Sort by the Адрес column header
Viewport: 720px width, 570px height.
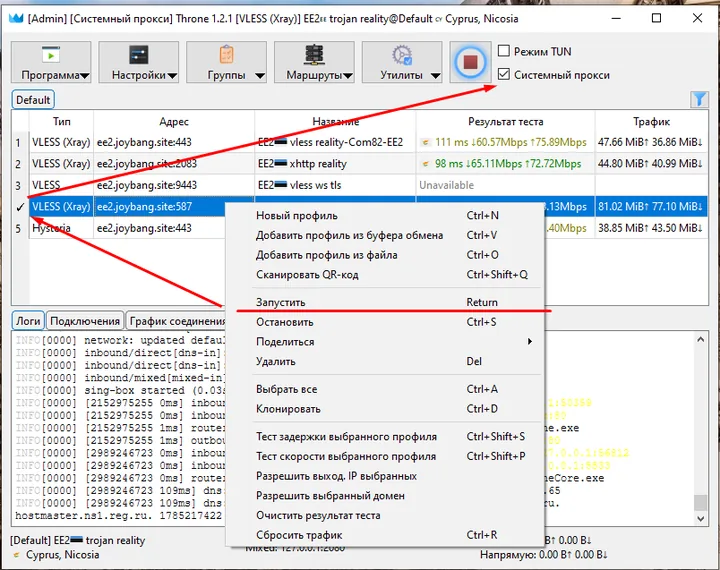(174, 121)
